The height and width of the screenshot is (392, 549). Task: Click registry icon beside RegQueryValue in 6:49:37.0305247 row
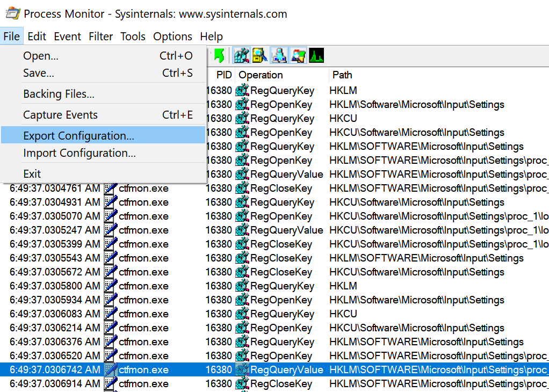click(242, 230)
